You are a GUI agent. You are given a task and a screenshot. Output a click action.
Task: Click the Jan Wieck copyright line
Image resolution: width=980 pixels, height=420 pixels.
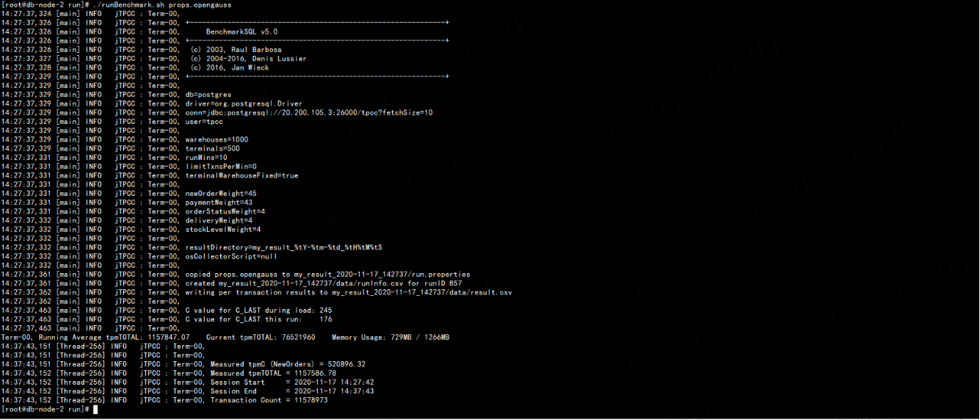(x=230, y=68)
